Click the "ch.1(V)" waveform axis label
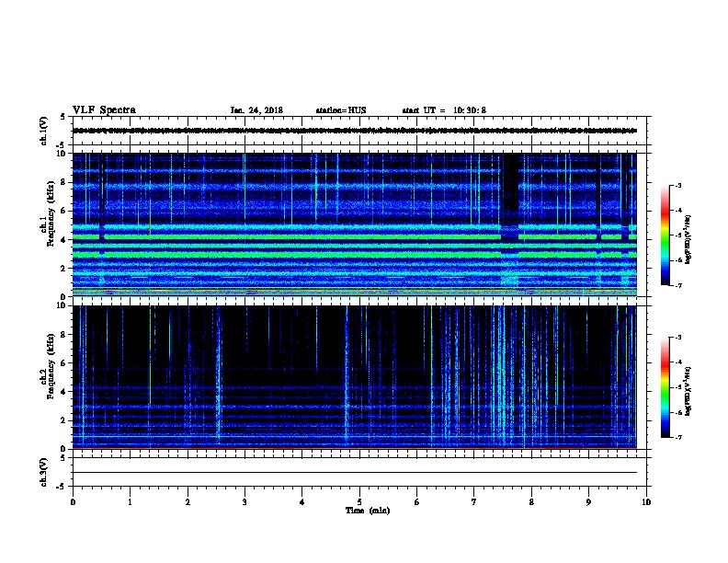The width and height of the screenshot is (728, 563). tap(43, 131)
